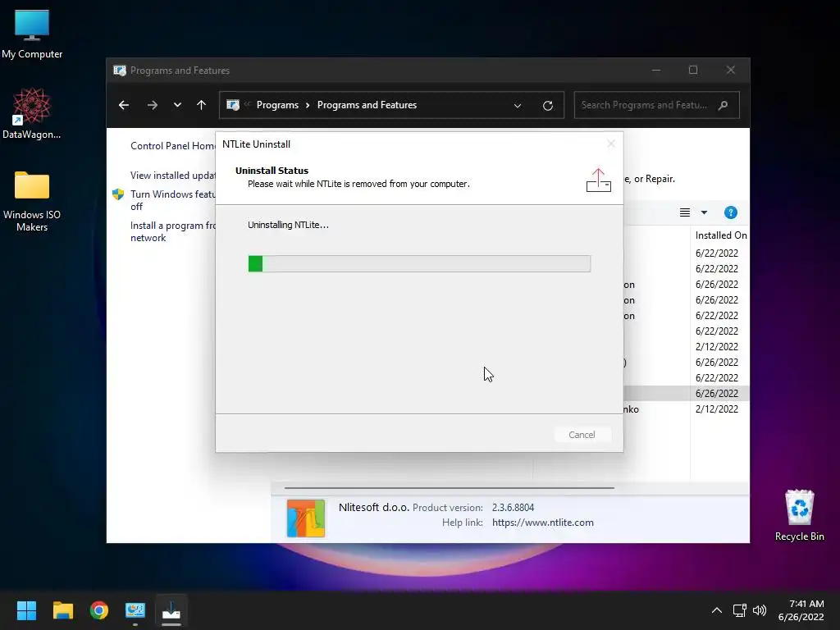Select the highlighted 6/26/2022 row
This screenshot has height=630, width=840.
click(686, 393)
